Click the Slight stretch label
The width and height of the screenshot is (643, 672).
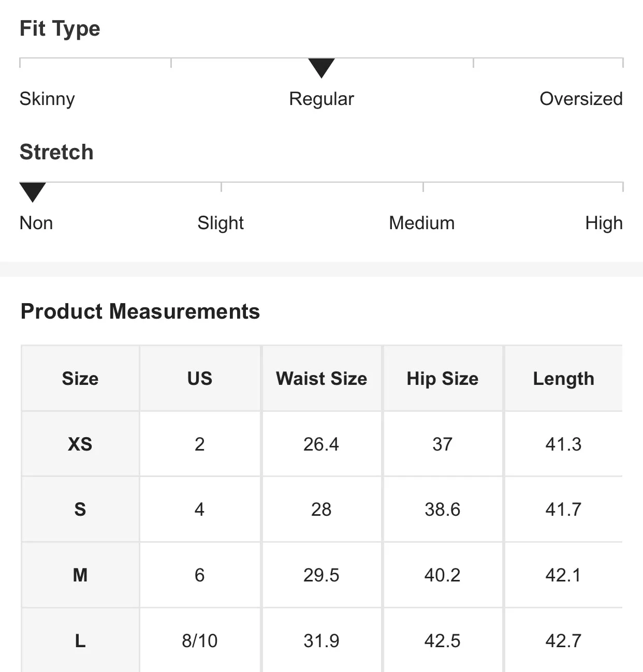221,223
